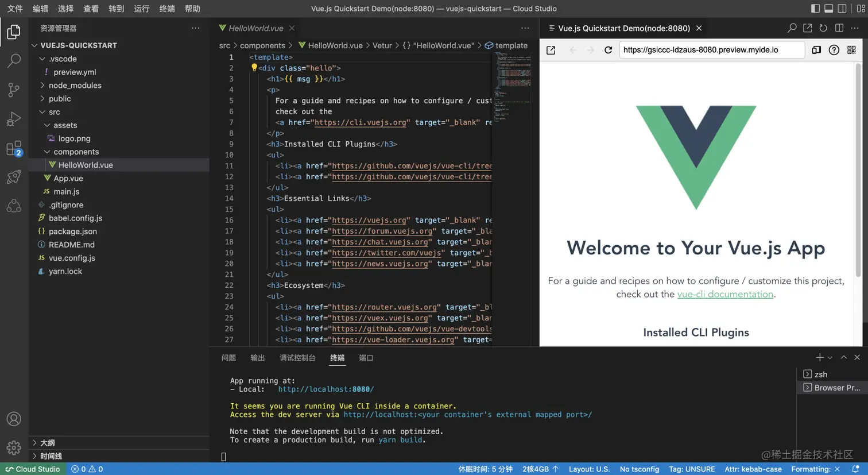Open http://localhost:8080/ link in terminal
The width and height of the screenshot is (868, 475).
pyautogui.click(x=325, y=389)
